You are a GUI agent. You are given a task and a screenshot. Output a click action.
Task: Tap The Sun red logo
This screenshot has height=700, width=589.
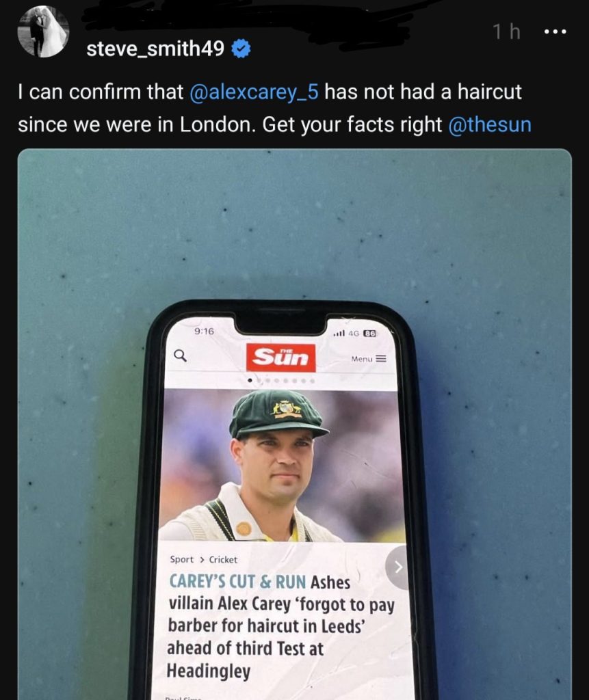[x=280, y=358]
